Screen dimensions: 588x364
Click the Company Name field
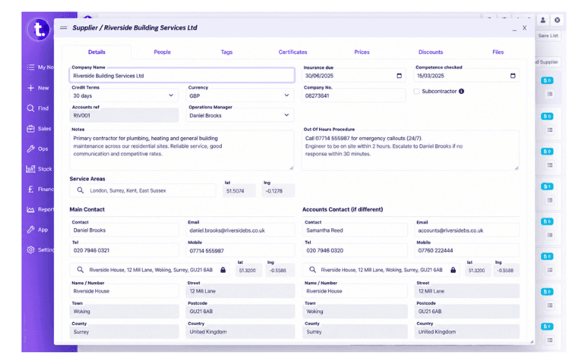click(x=182, y=76)
